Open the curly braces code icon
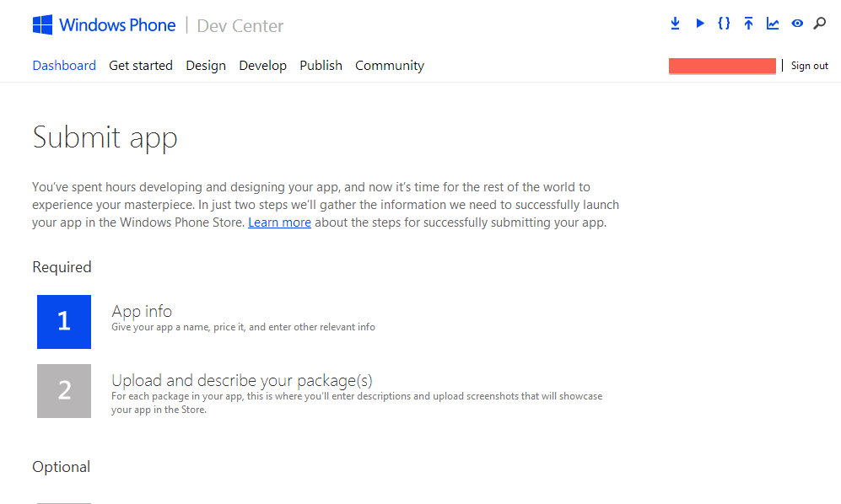 pyautogui.click(x=724, y=24)
